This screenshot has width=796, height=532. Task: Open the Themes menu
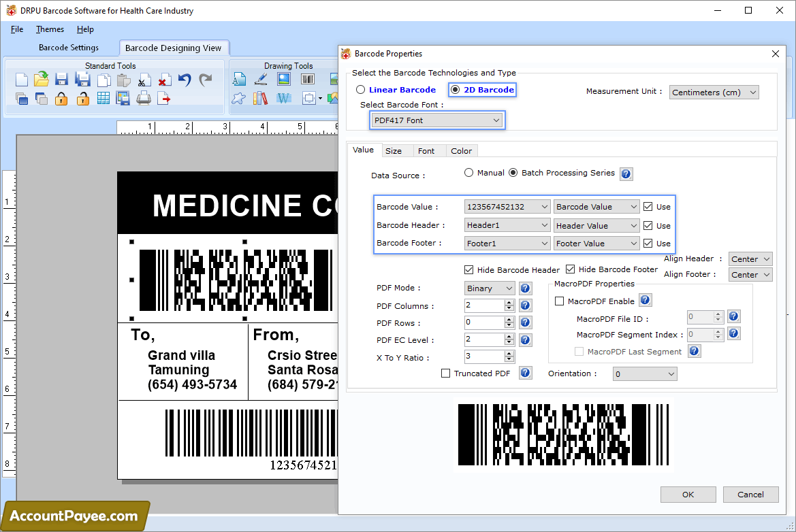[49, 29]
